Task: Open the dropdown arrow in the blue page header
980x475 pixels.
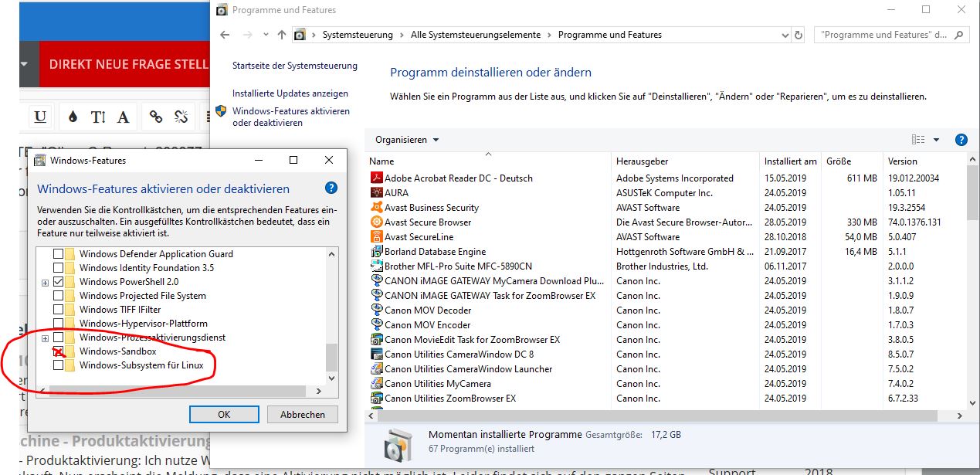Action: click(25, 64)
